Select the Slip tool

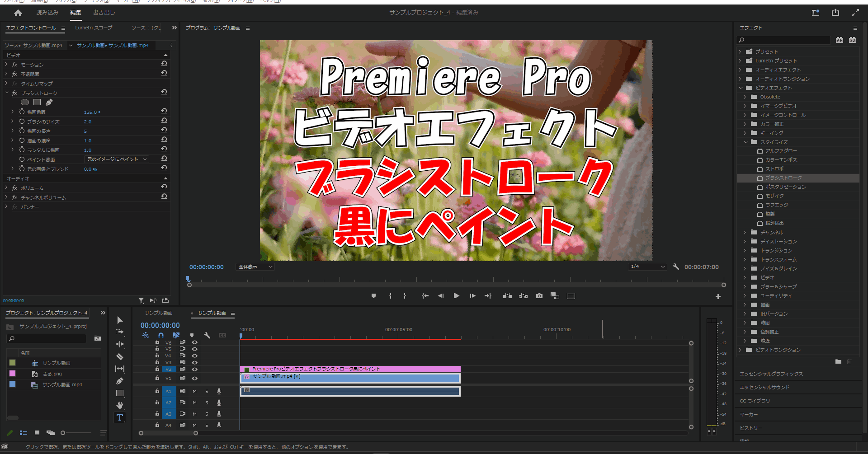[120, 369]
